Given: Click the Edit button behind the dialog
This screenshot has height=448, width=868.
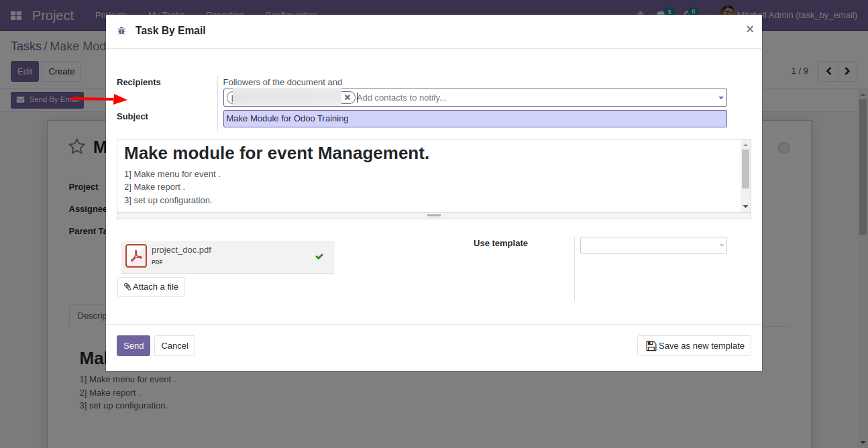Looking at the screenshot, I should (x=25, y=71).
